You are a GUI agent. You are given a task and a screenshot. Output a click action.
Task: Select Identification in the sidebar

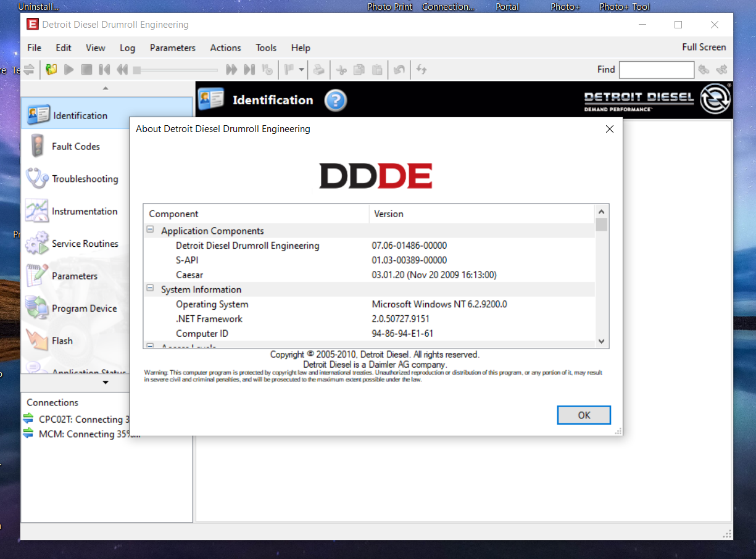pos(107,114)
